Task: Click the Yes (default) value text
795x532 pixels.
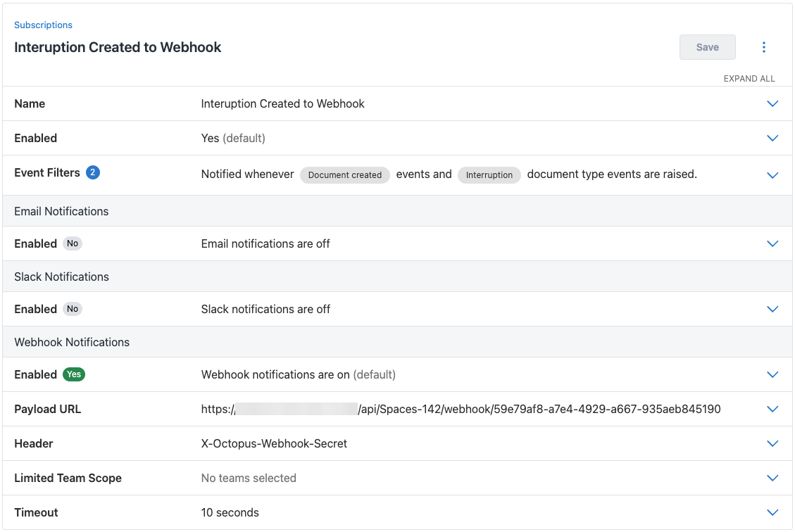Action: coord(233,139)
